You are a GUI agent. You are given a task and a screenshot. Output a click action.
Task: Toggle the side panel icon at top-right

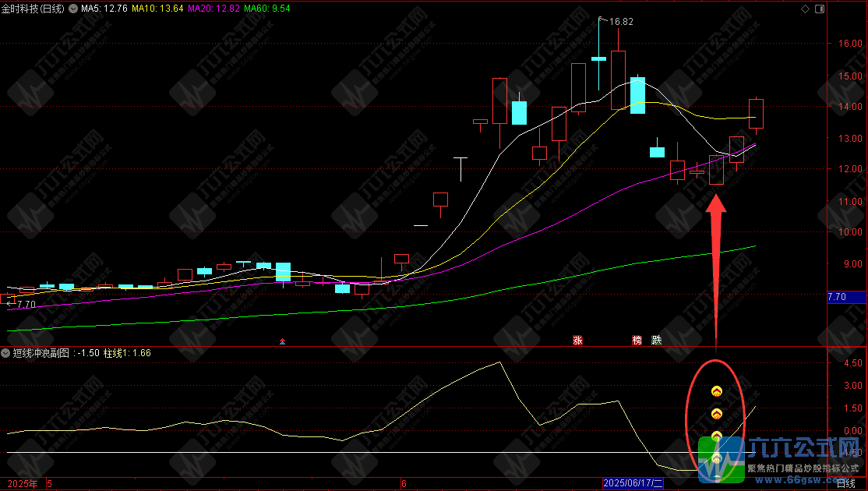click(819, 9)
